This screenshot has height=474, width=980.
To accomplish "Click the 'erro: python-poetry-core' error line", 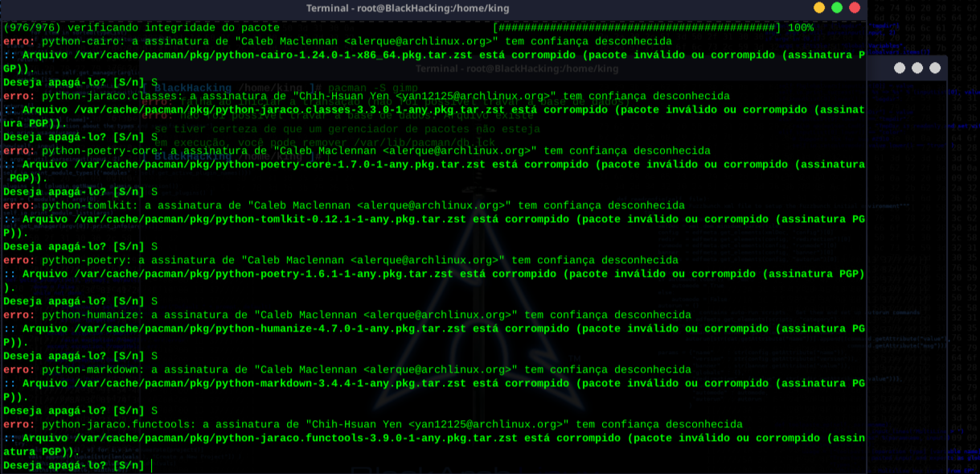I will click(357, 150).
